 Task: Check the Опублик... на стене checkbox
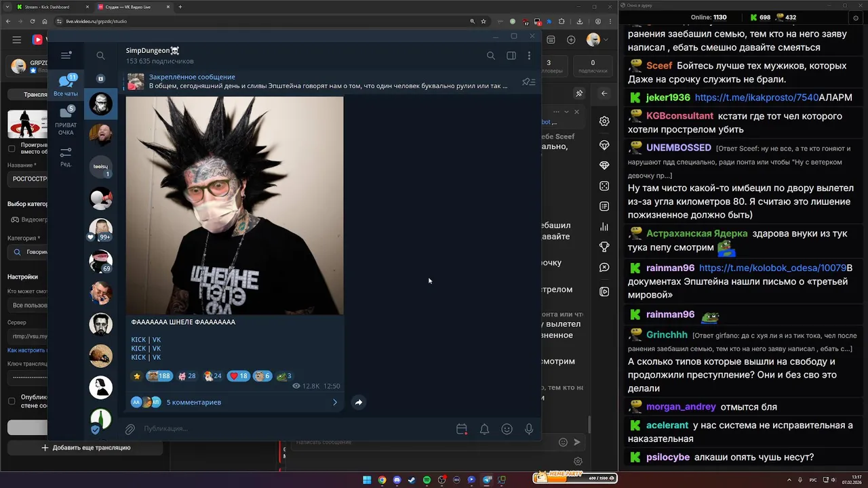point(12,401)
